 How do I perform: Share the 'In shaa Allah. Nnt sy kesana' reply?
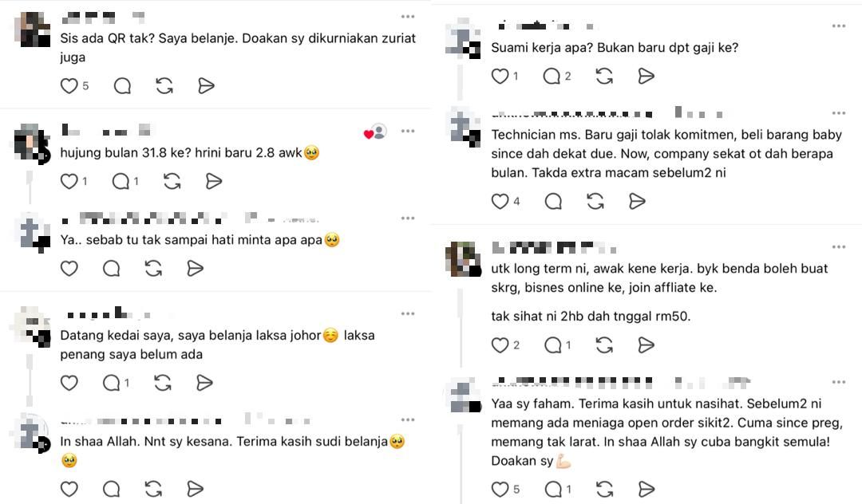(196, 489)
